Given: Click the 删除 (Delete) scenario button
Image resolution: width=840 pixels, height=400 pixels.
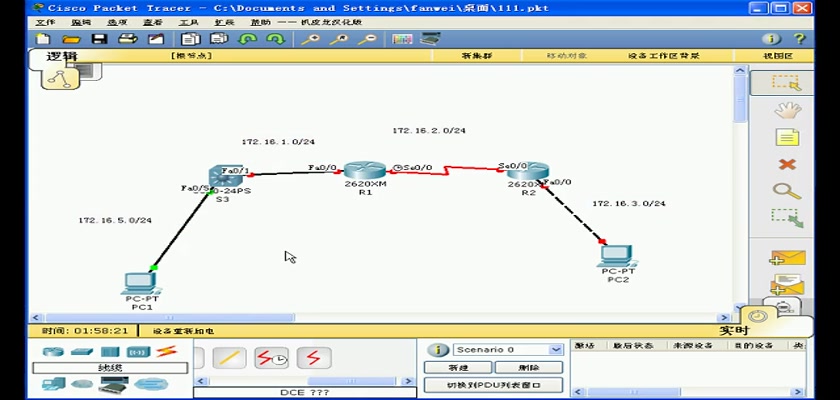Looking at the screenshot, I should [529, 367].
